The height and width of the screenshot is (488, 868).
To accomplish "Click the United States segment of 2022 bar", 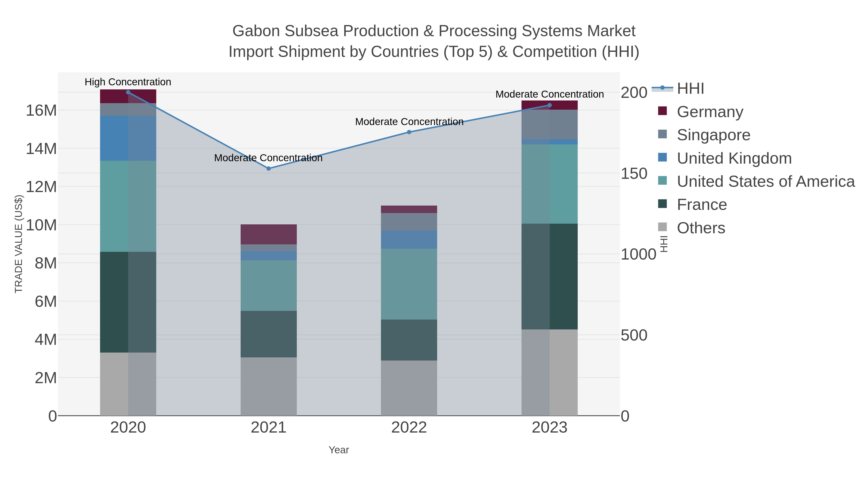I will point(409,284).
